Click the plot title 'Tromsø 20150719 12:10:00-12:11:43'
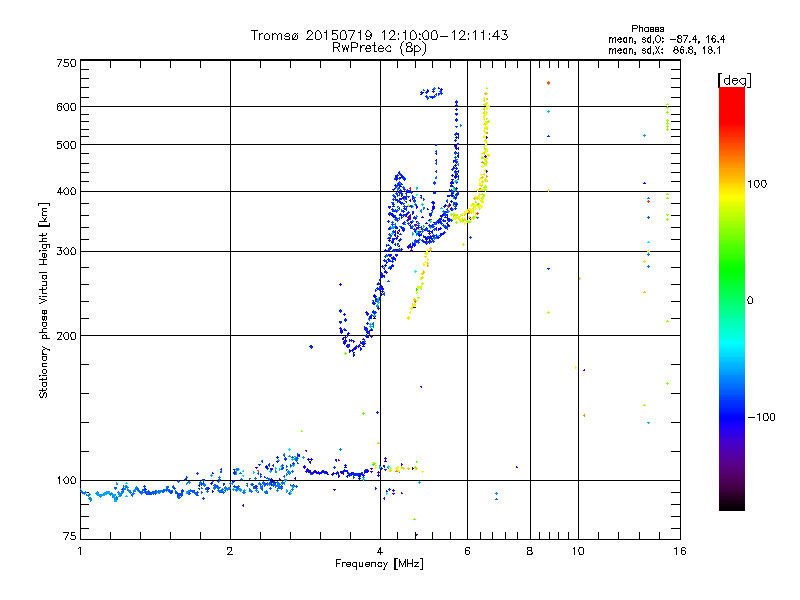Viewport: 800px width, 600px height. pyautogui.click(x=379, y=35)
